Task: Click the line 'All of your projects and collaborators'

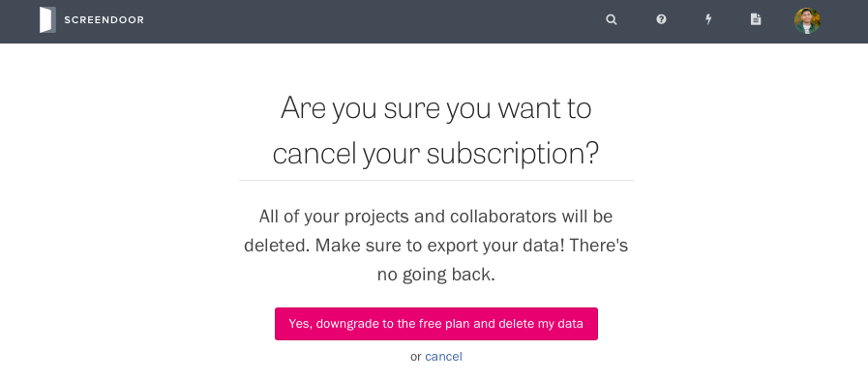Action: tap(407, 217)
